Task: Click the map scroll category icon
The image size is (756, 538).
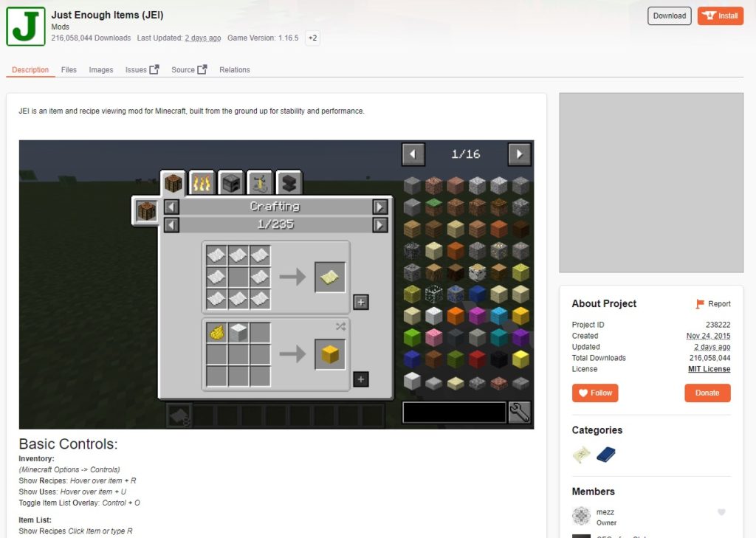Action: click(582, 455)
